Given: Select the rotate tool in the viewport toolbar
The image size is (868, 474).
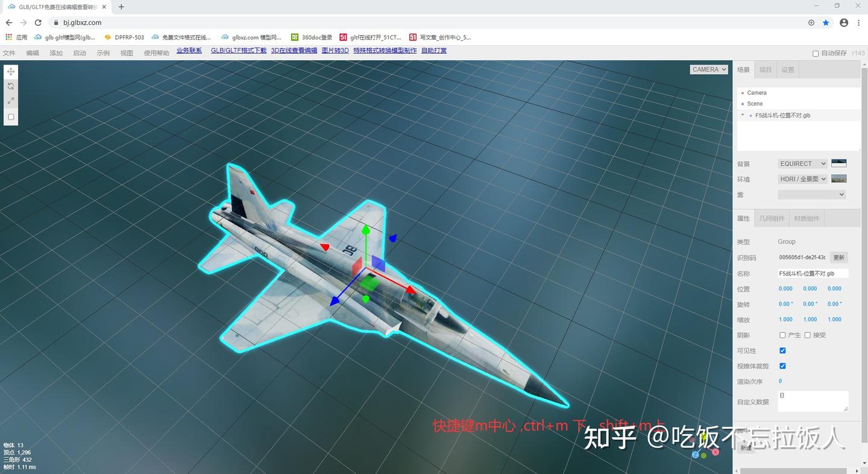Looking at the screenshot, I should [x=11, y=86].
